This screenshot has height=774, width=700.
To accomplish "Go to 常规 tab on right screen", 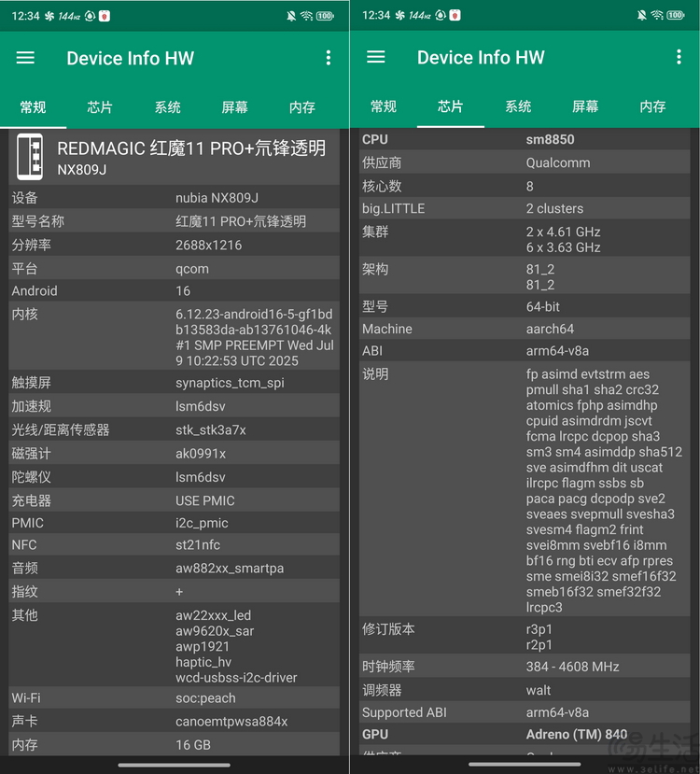I will click(384, 107).
